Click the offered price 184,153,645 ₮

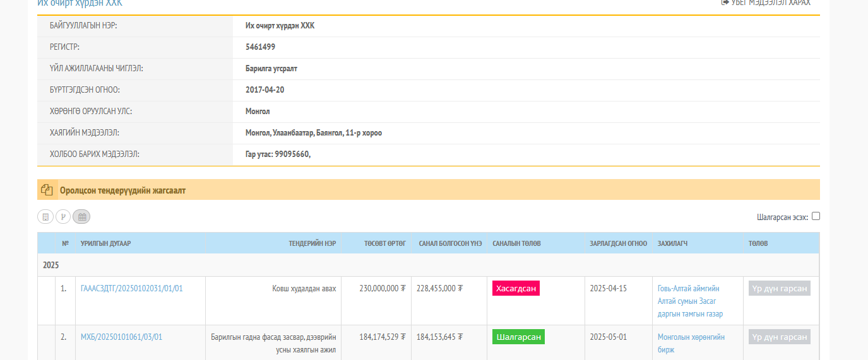pos(440,337)
